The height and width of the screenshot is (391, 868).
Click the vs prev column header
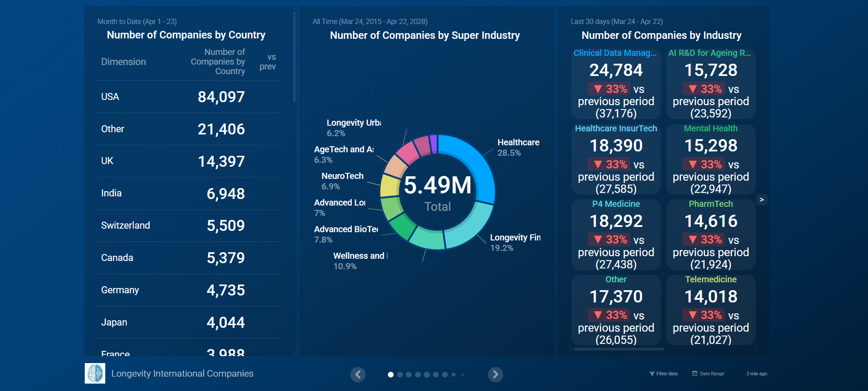pyautogui.click(x=267, y=62)
